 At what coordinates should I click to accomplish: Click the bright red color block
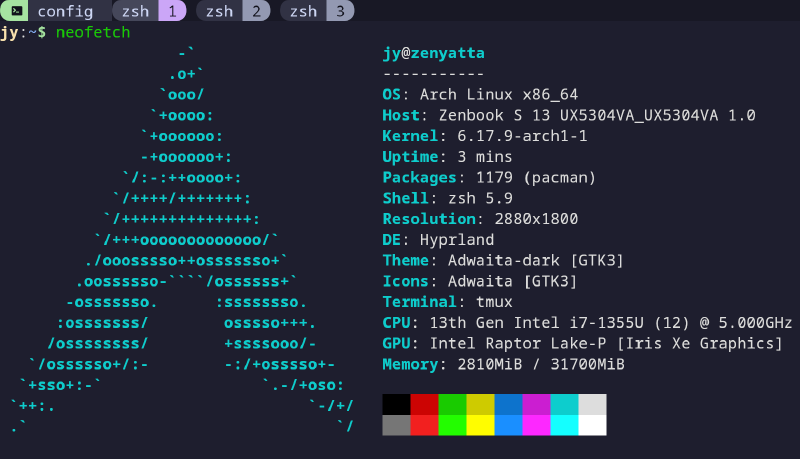(424, 425)
